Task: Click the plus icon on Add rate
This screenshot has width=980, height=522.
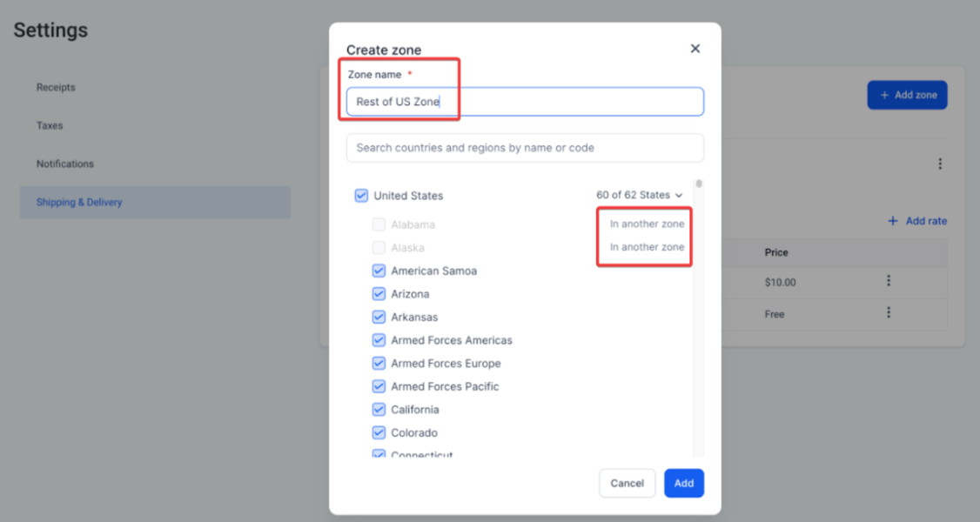Action: tap(892, 221)
